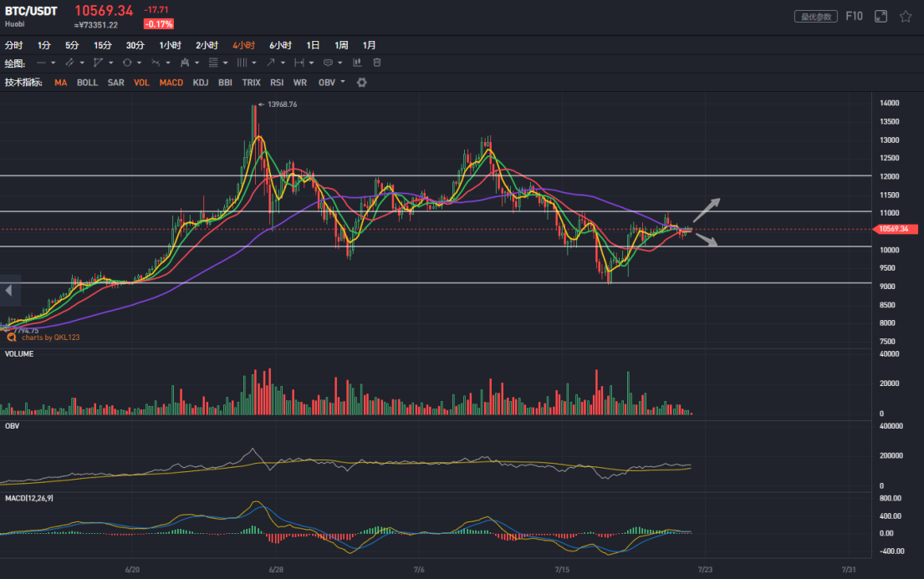924x579 pixels.
Task: Expand the vertical lines dropdown arrow
Action: click(254, 63)
